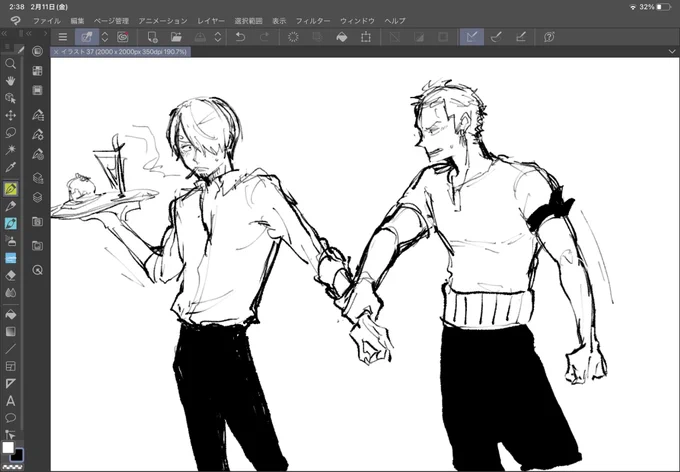The width and height of the screenshot is (680, 472).
Task: Open the Layer palette icon
Action: tap(38, 197)
